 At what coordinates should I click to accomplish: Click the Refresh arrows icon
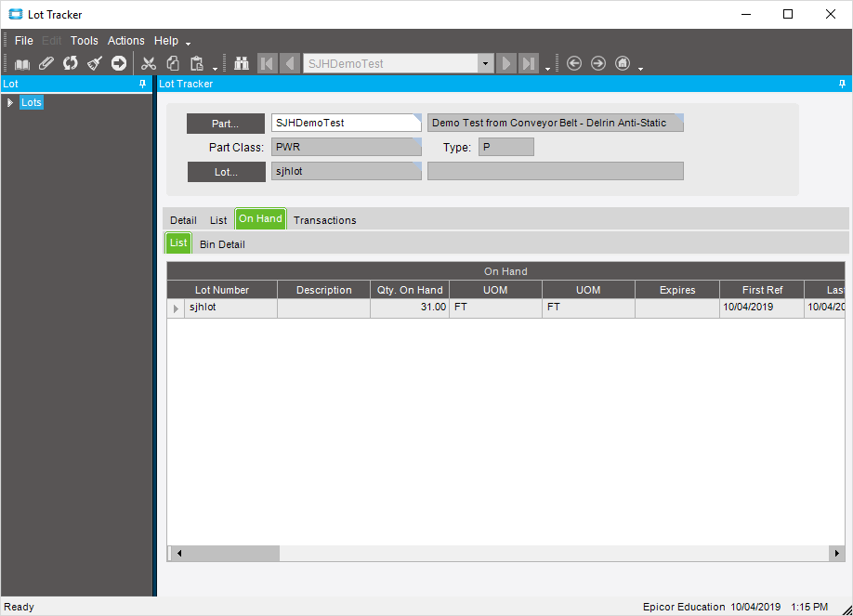point(71,64)
